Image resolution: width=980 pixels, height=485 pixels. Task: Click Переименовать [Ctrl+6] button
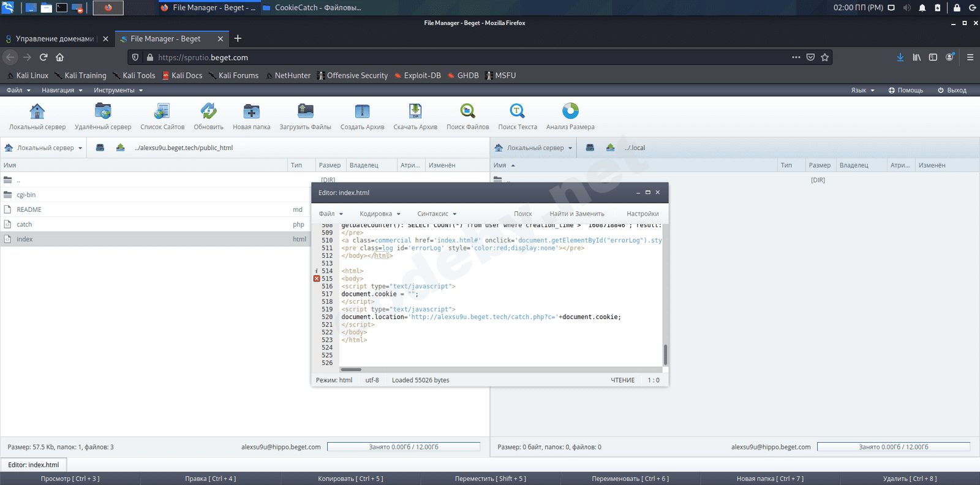630,478
